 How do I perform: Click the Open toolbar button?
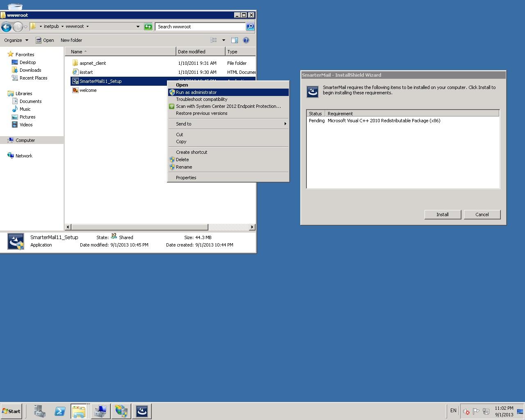pyautogui.click(x=45, y=40)
